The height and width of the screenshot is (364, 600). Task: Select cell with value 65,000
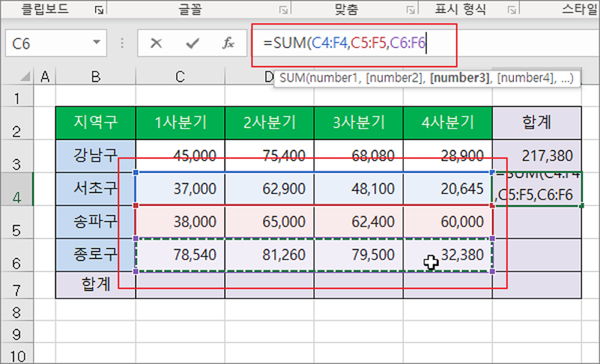269,222
